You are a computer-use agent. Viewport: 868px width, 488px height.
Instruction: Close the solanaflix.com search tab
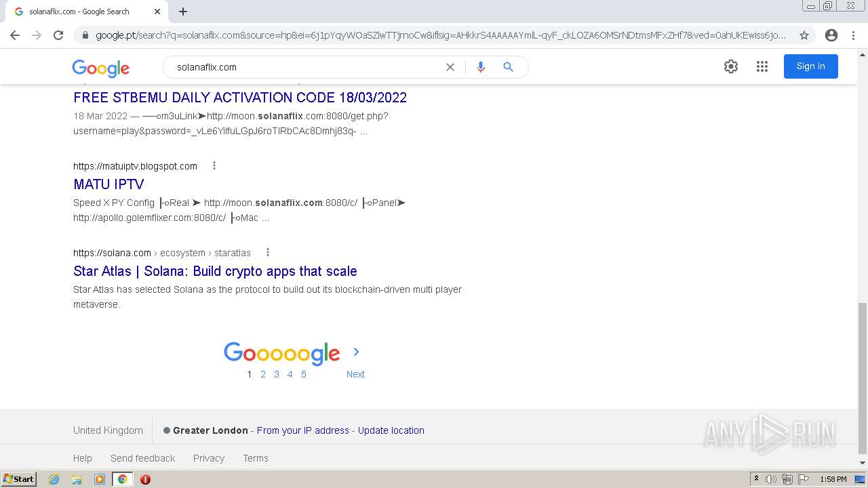[157, 12]
